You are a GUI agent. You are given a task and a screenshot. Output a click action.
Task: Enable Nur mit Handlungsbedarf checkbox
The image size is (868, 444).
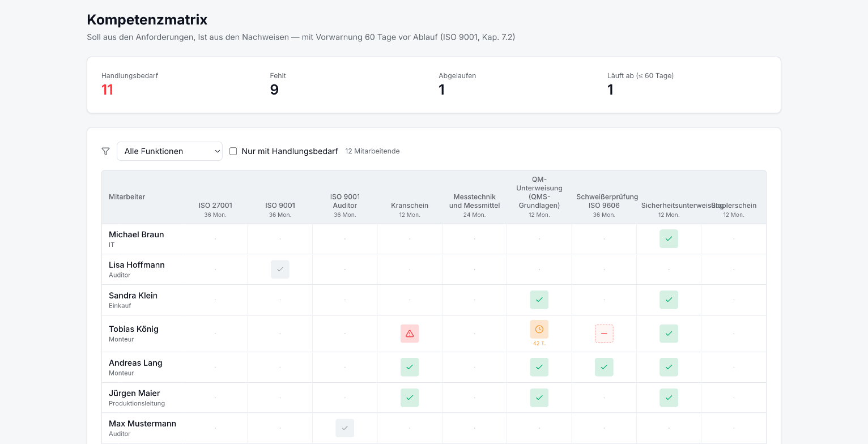click(x=233, y=151)
